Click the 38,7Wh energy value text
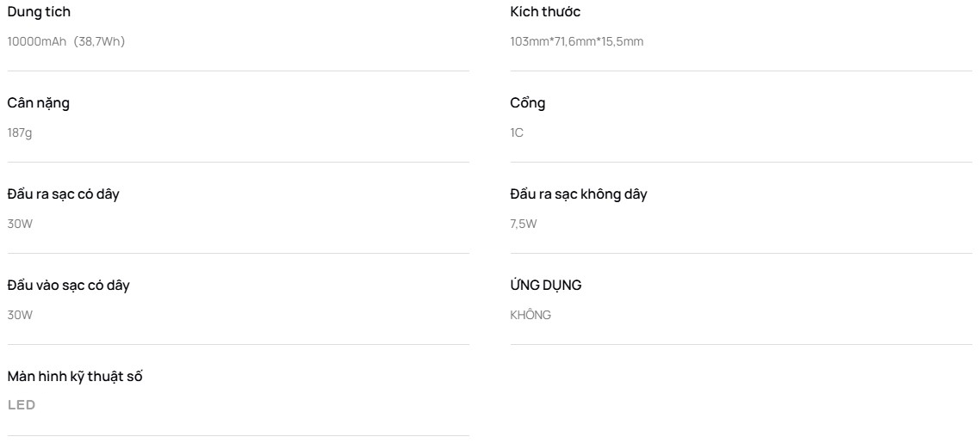This screenshot has width=980, height=443. click(102, 41)
